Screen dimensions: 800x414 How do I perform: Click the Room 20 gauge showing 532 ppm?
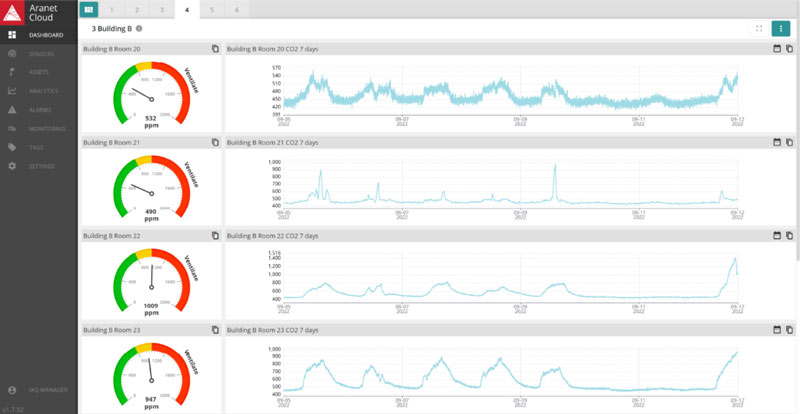coord(152,93)
